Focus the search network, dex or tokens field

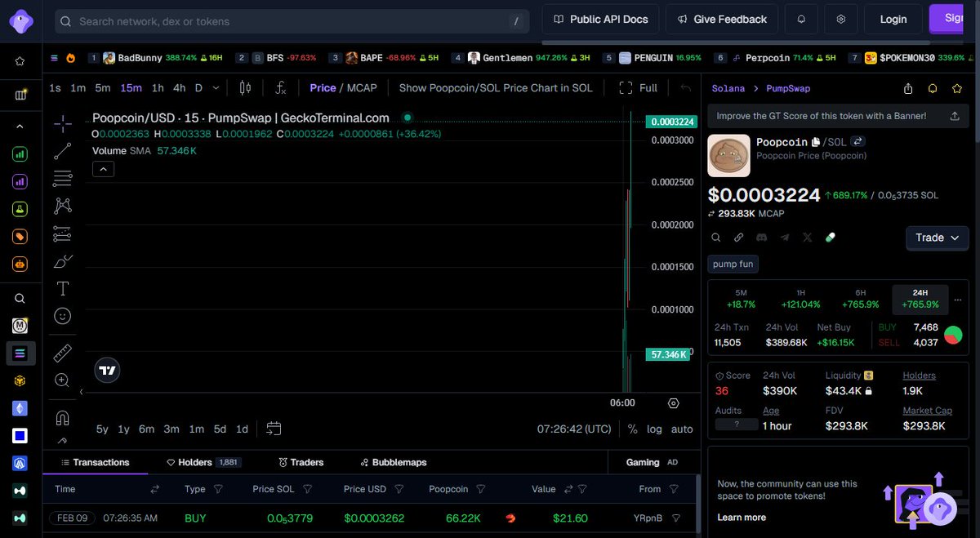[292, 21]
